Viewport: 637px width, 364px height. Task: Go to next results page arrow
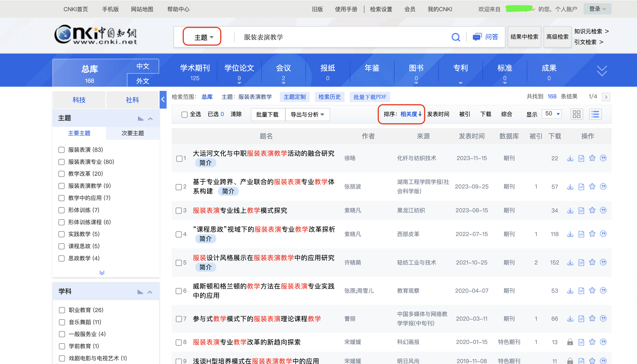606,97
